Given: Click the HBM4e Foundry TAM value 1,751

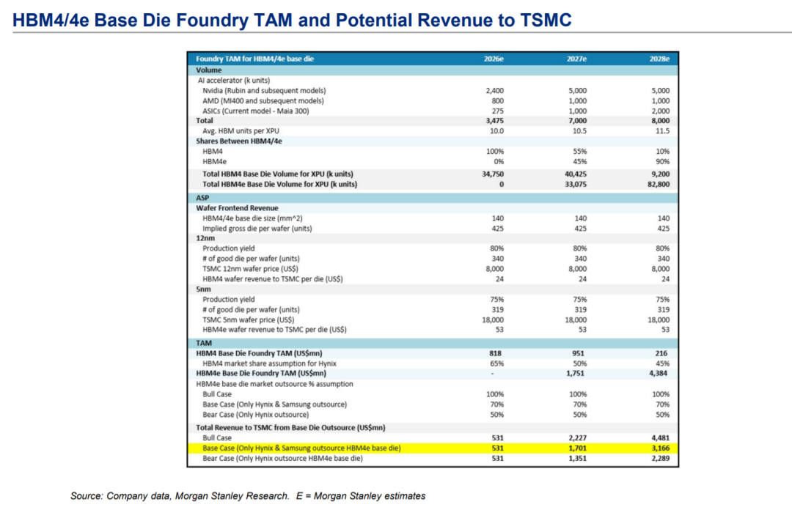Looking at the screenshot, I should tap(575, 374).
